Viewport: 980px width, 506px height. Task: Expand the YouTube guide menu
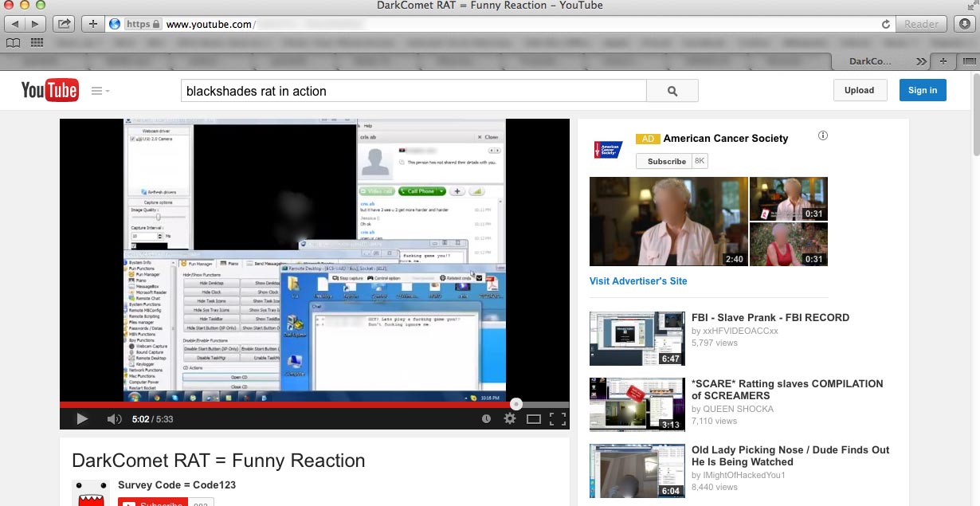pos(100,91)
